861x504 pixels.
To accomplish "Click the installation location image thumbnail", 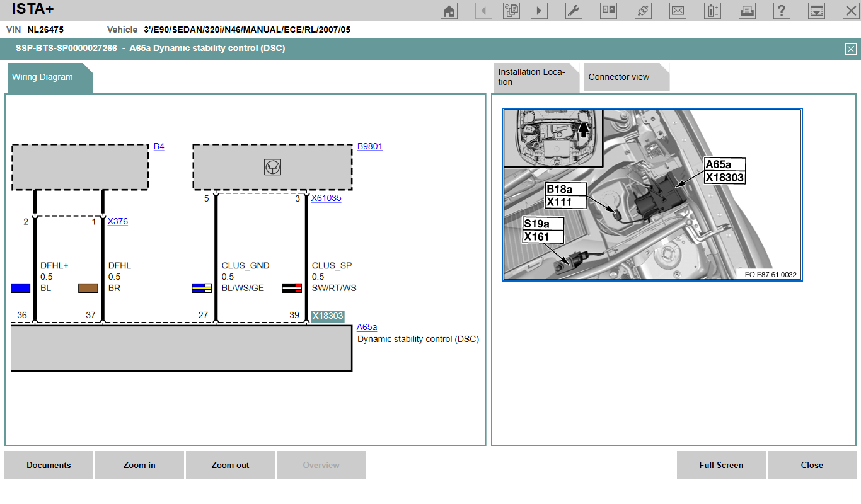I will coord(652,194).
